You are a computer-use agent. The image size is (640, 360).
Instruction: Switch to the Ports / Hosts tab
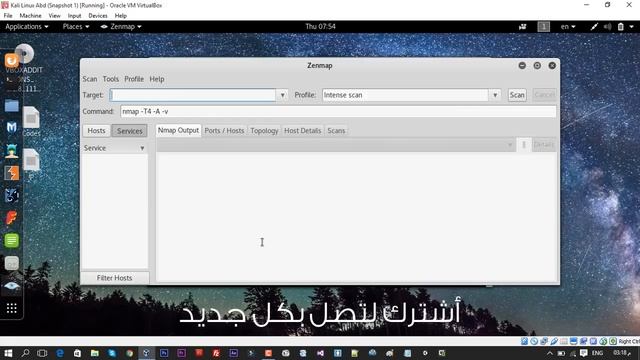(224, 131)
